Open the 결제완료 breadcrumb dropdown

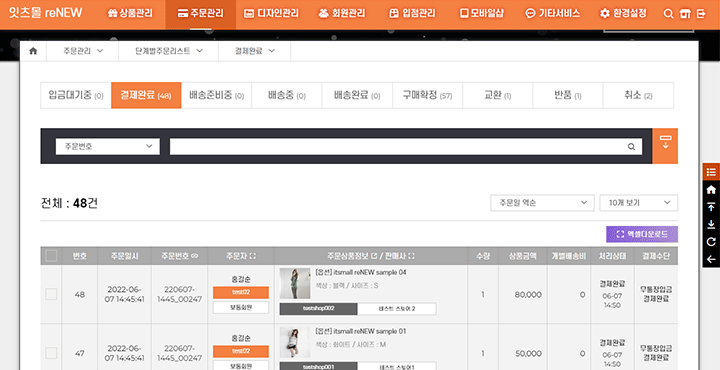pos(255,51)
